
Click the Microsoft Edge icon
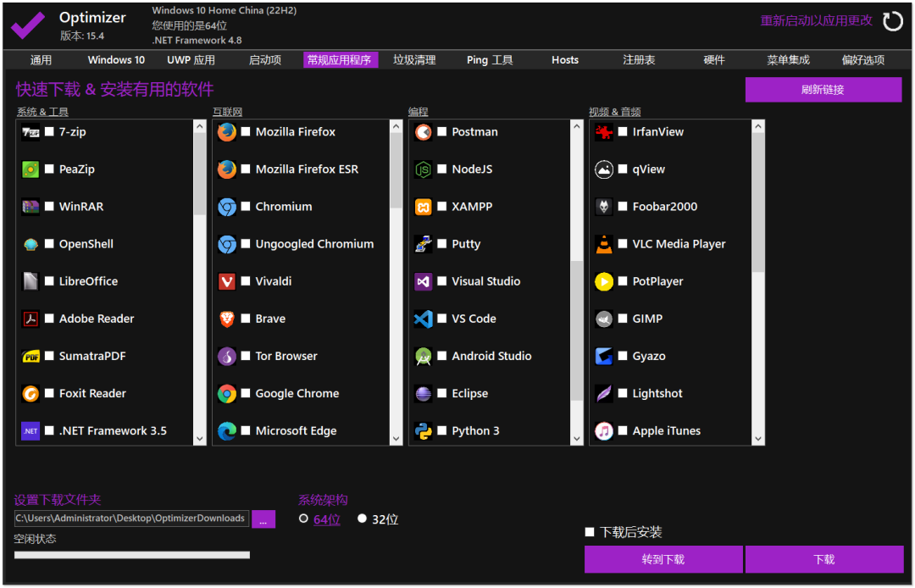[x=227, y=431]
